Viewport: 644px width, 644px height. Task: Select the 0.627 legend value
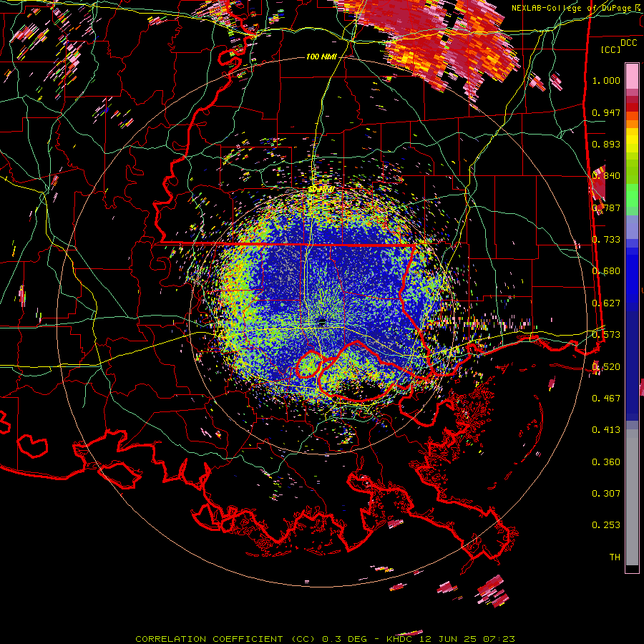(x=606, y=303)
